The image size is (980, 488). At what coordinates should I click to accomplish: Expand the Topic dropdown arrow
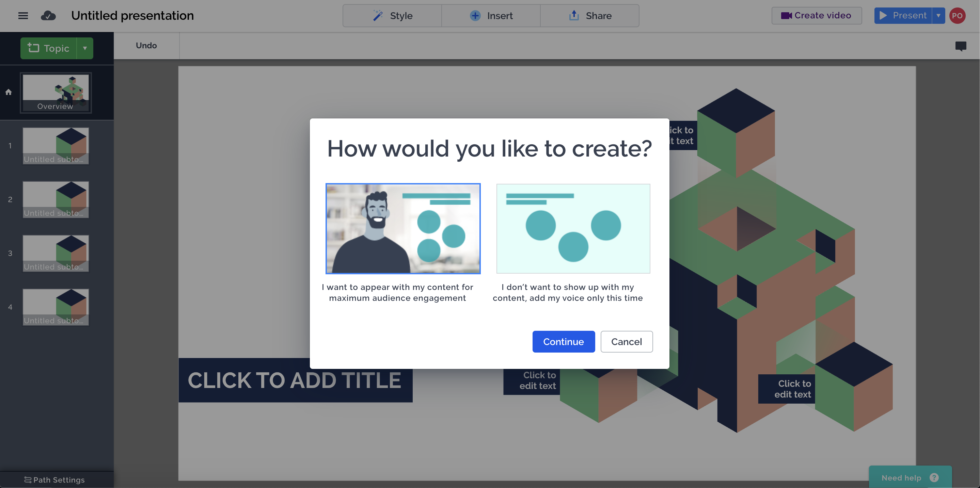click(x=85, y=48)
